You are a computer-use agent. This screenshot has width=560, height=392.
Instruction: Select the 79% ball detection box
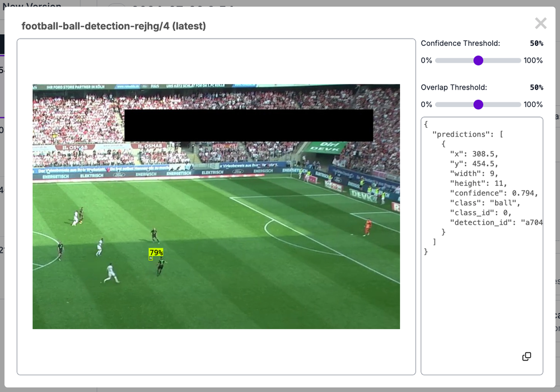tap(155, 253)
